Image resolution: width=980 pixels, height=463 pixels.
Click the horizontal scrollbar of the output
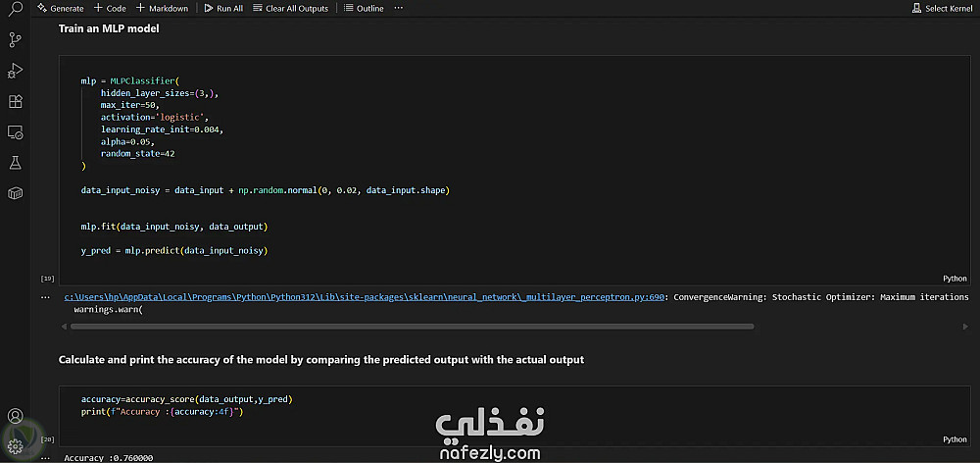[412, 326]
